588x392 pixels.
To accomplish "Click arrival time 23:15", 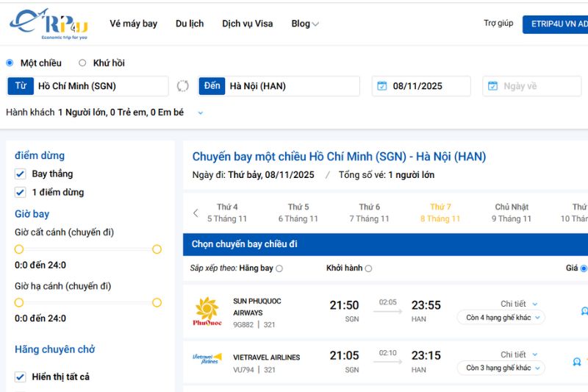I will 426,356.
